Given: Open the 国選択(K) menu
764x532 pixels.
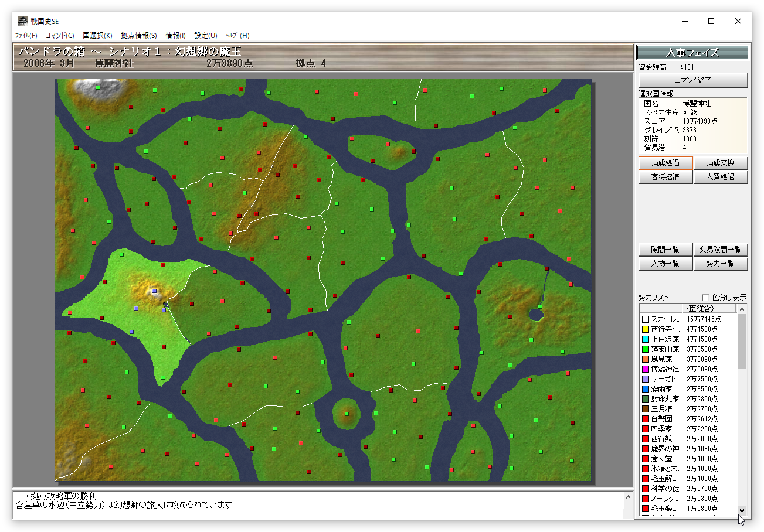Looking at the screenshot, I should click(x=97, y=36).
